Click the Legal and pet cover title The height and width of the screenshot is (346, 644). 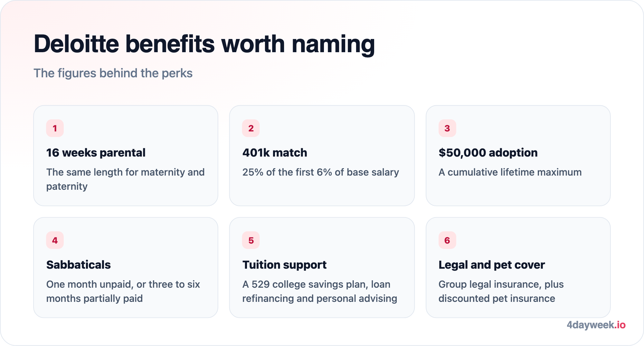pos(491,265)
